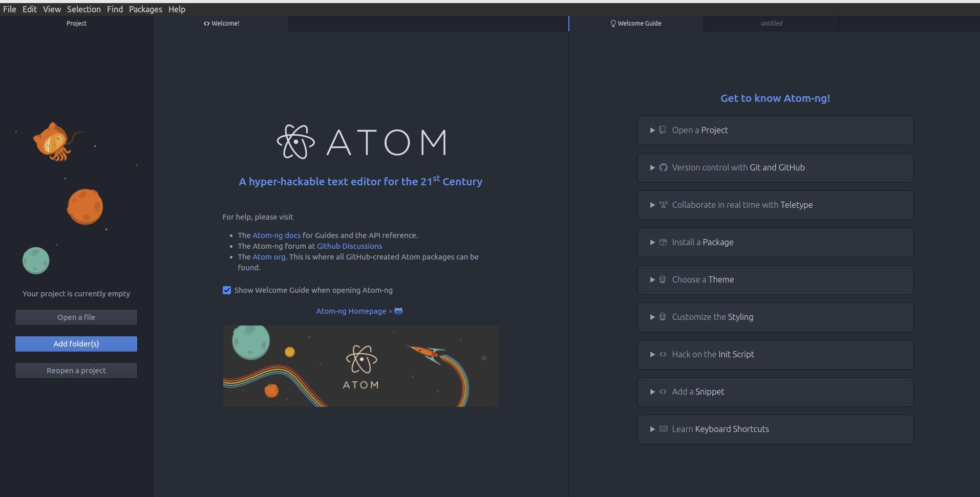Screen dimensions: 980x497
Task: Expand the Version control with Git and GitHub arrow
Action: (x=652, y=167)
